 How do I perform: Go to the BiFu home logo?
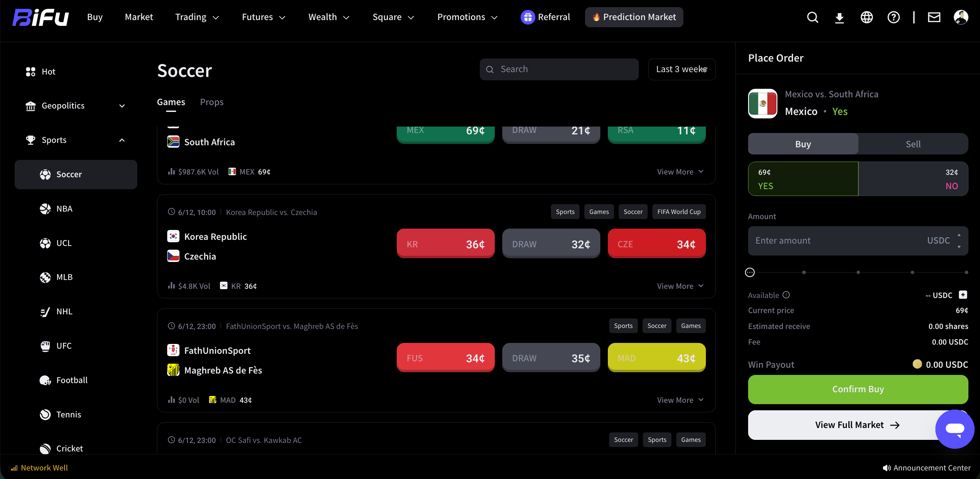tap(40, 17)
